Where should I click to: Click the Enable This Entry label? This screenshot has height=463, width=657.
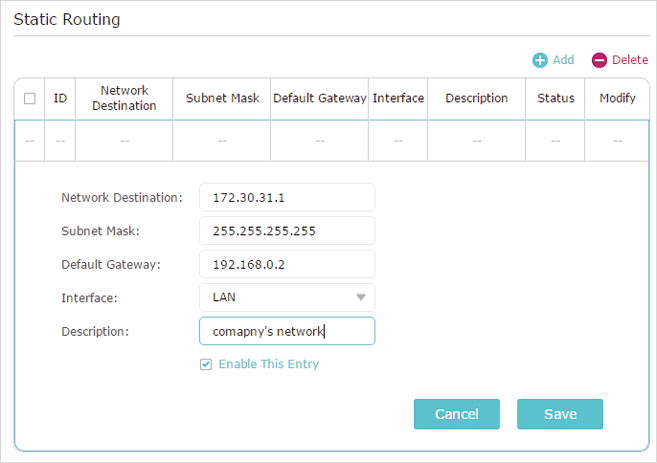coord(269,364)
